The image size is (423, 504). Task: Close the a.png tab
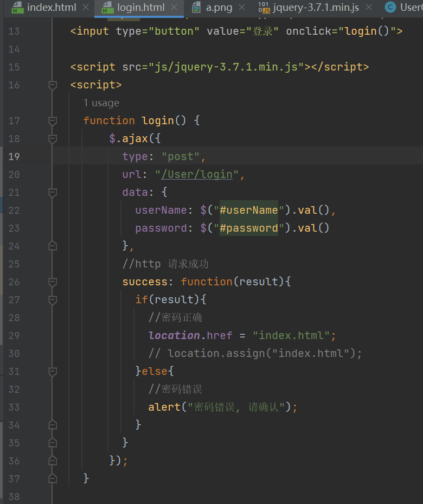click(242, 7)
